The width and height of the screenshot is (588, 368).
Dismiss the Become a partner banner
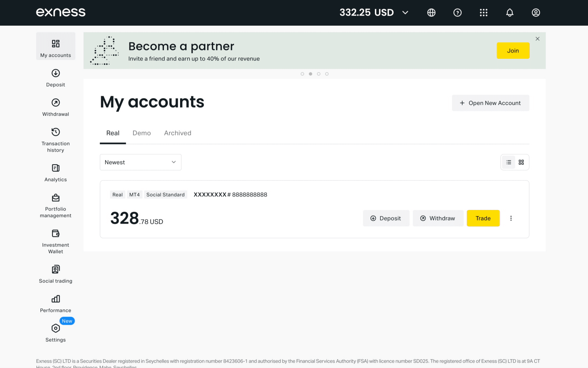point(538,39)
